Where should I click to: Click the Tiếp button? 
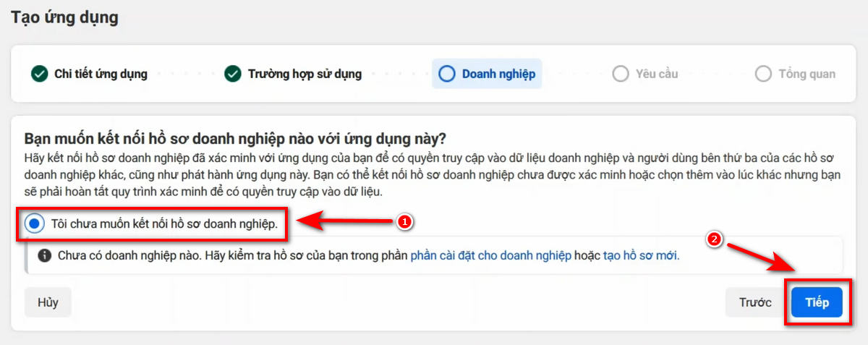pyautogui.click(x=817, y=302)
